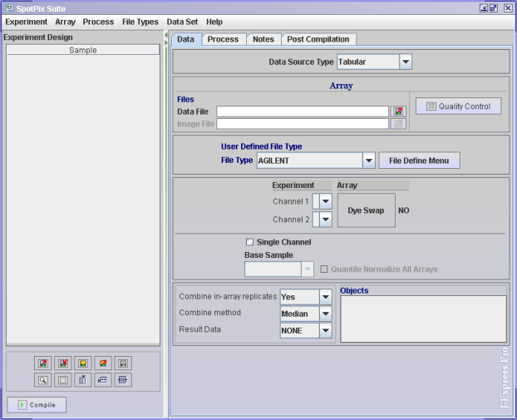Viewport: 517px width, 420px height.
Task: Open the Channel 1 experiment dropdown
Action: pyautogui.click(x=325, y=201)
